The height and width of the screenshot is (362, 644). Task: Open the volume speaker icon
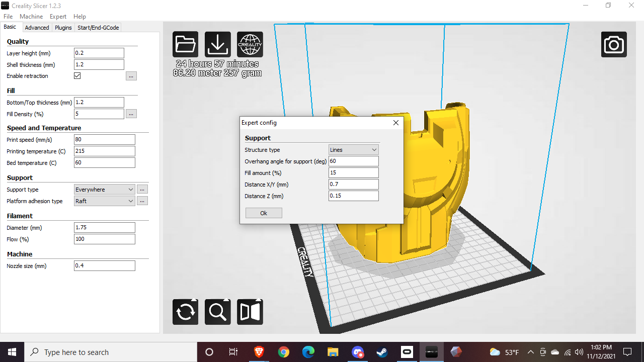[579, 352]
